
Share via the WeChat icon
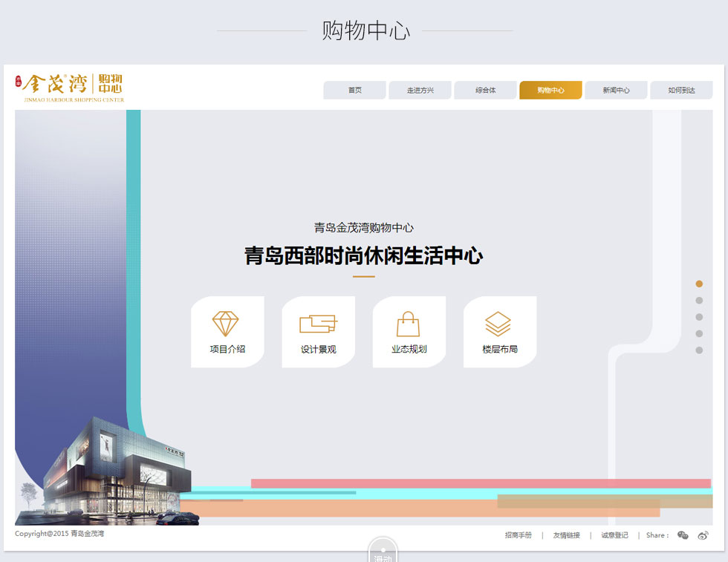683,535
